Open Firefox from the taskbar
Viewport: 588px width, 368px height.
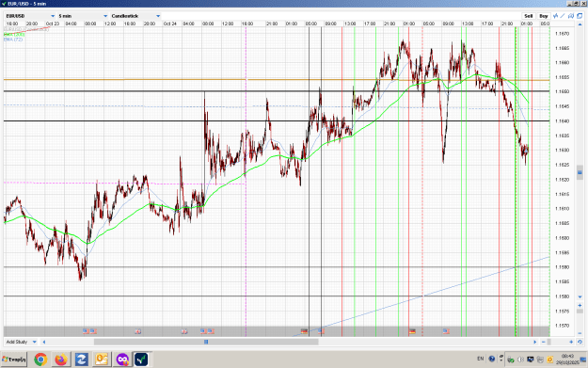pos(61,360)
